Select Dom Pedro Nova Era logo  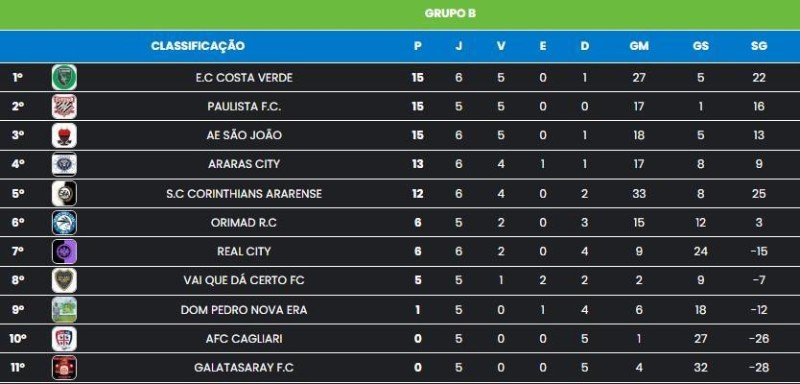coord(64,310)
